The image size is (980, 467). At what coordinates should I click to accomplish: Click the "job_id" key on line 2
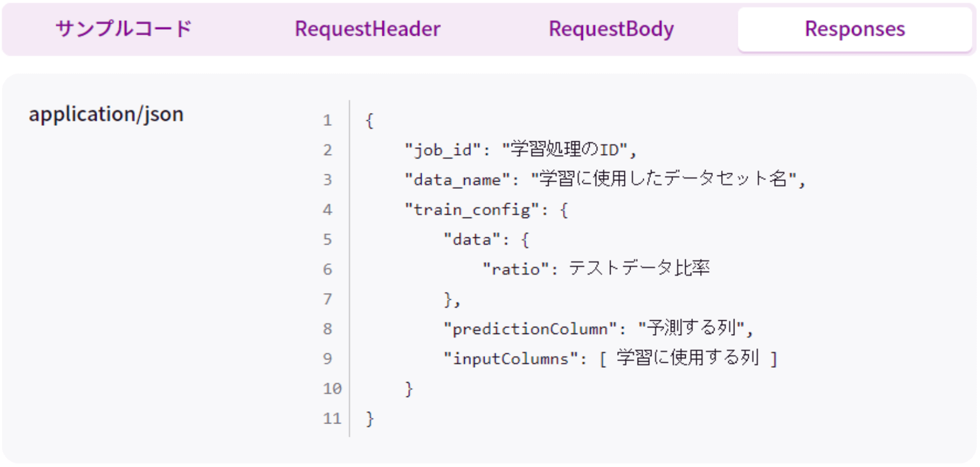pos(443,150)
